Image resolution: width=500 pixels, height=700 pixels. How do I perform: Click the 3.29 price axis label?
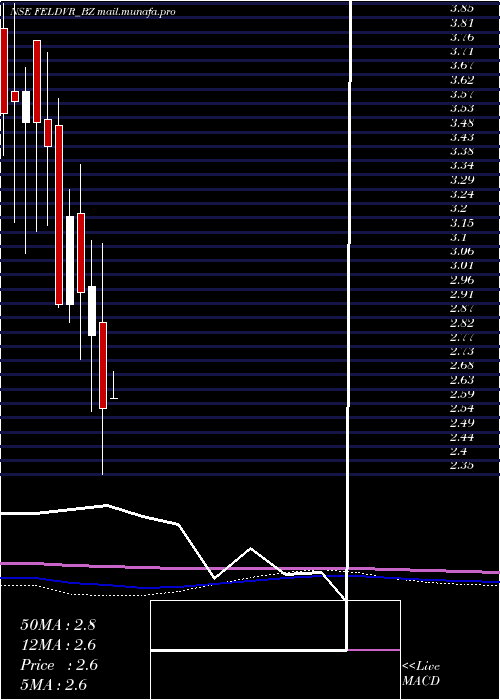pos(462,180)
